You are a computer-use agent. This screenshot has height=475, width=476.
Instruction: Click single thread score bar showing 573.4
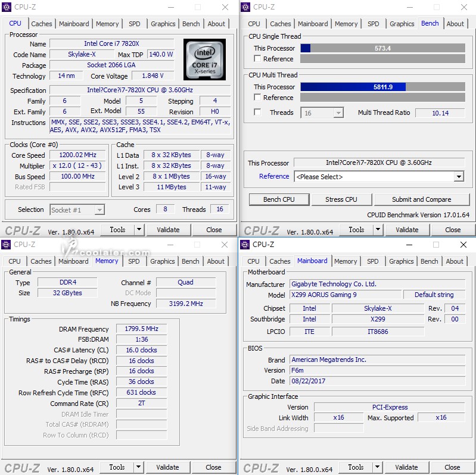coord(383,48)
